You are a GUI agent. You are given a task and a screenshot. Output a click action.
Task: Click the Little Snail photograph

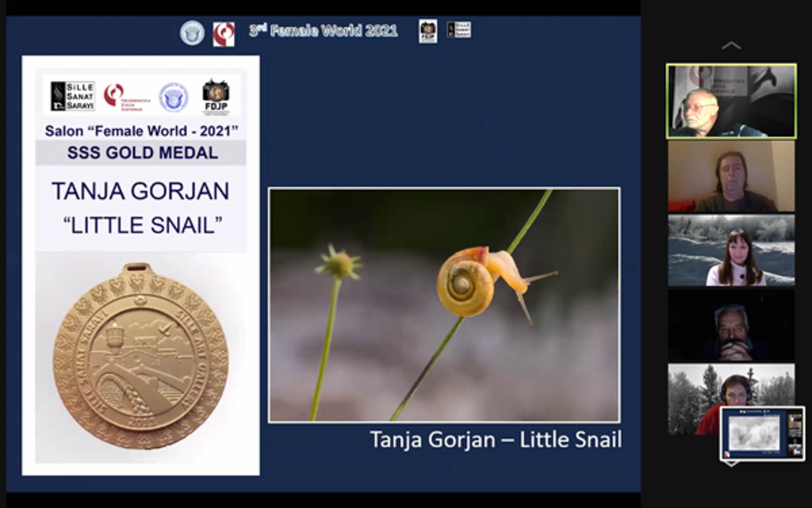444,305
